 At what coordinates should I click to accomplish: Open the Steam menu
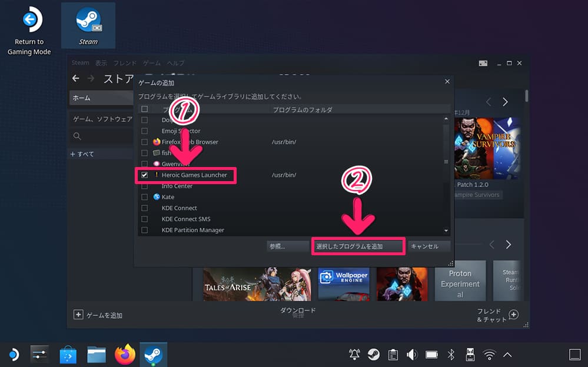(80, 62)
